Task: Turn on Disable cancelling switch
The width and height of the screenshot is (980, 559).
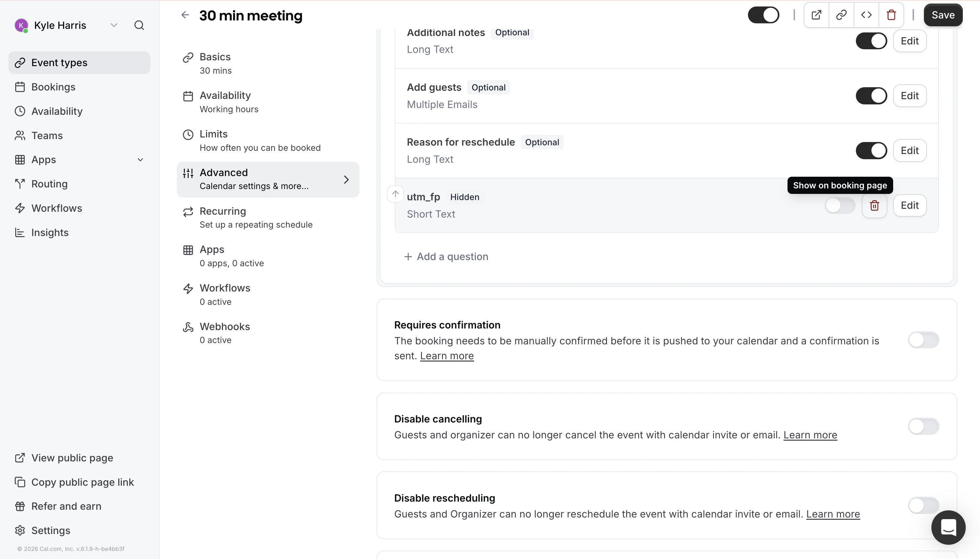Action: [x=923, y=426]
